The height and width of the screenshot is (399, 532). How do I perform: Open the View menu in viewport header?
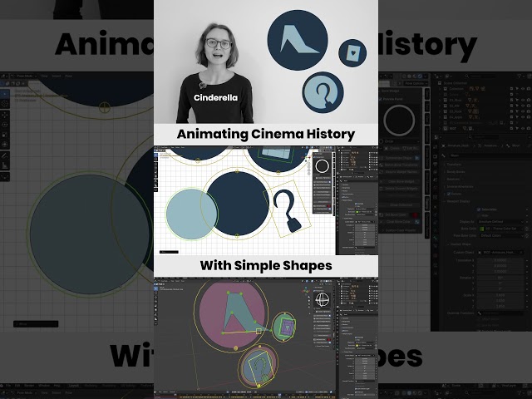pyautogui.click(x=44, y=76)
